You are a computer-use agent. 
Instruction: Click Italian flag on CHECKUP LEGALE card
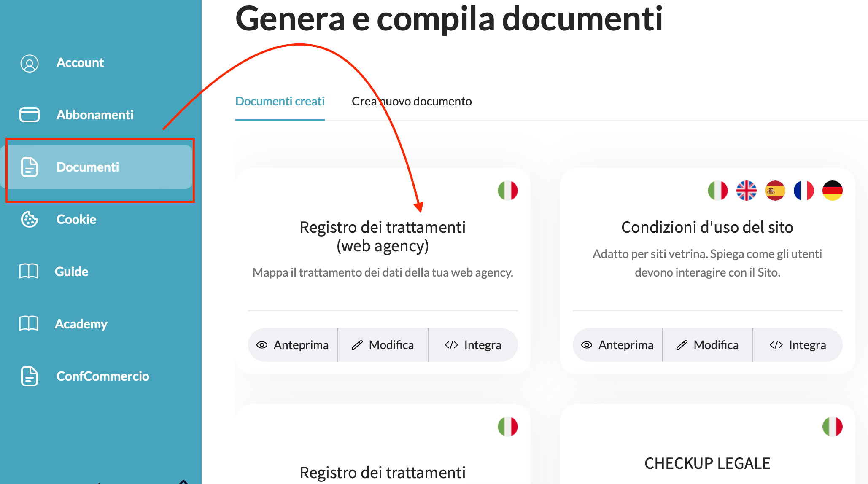[833, 427]
